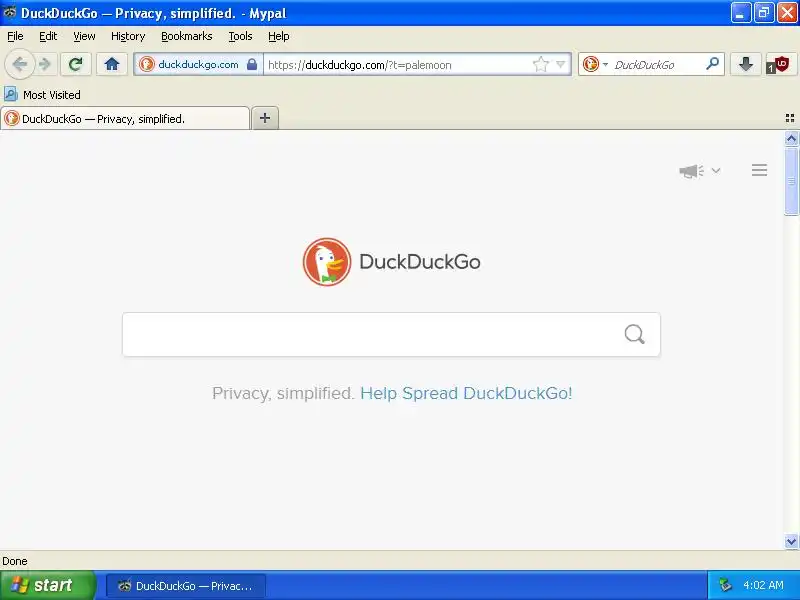Click the DuckDuckGo favicon in the tab
Screen dimensions: 800x600
point(11,119)
